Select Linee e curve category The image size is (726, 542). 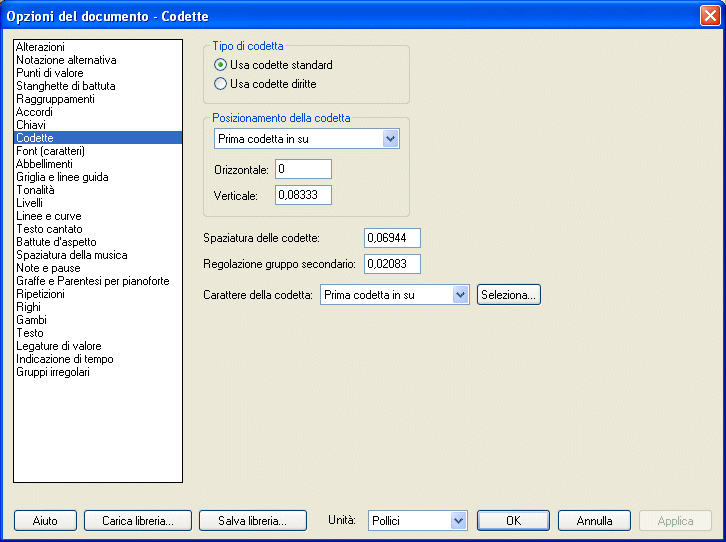(x=98, y=216)
